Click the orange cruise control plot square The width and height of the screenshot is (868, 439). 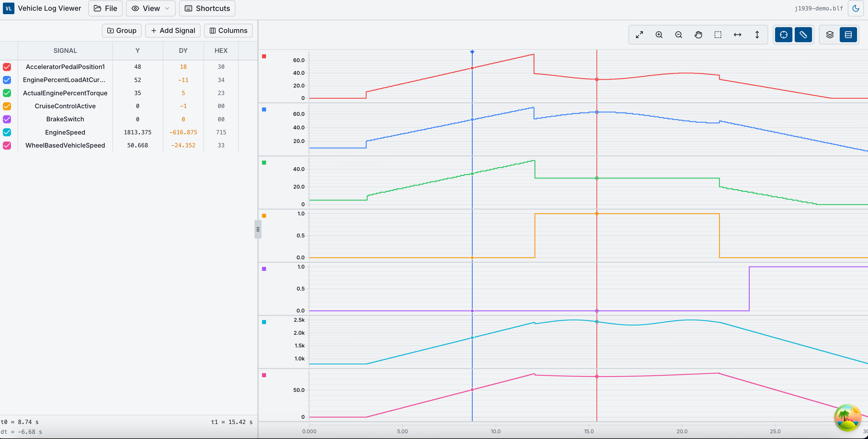(264, 216)
